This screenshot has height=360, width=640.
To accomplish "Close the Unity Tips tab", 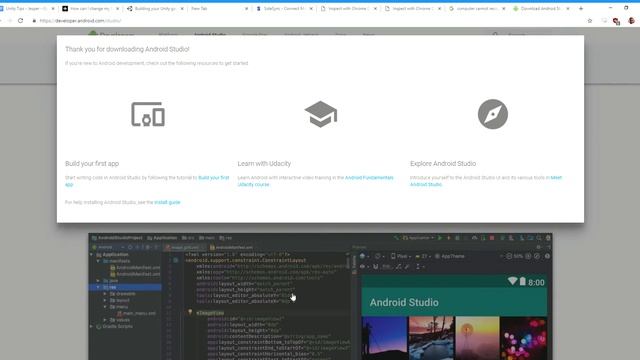I will pos(53,9).
